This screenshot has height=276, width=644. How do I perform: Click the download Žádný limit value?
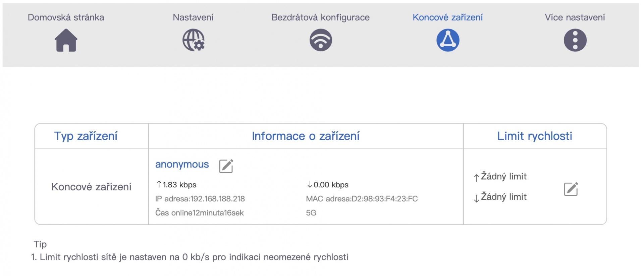503,197
